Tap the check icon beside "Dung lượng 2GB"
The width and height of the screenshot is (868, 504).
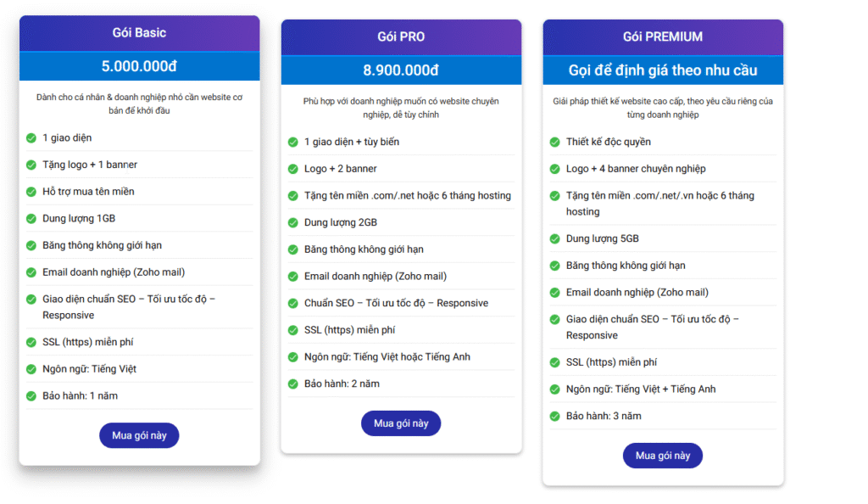293,223
